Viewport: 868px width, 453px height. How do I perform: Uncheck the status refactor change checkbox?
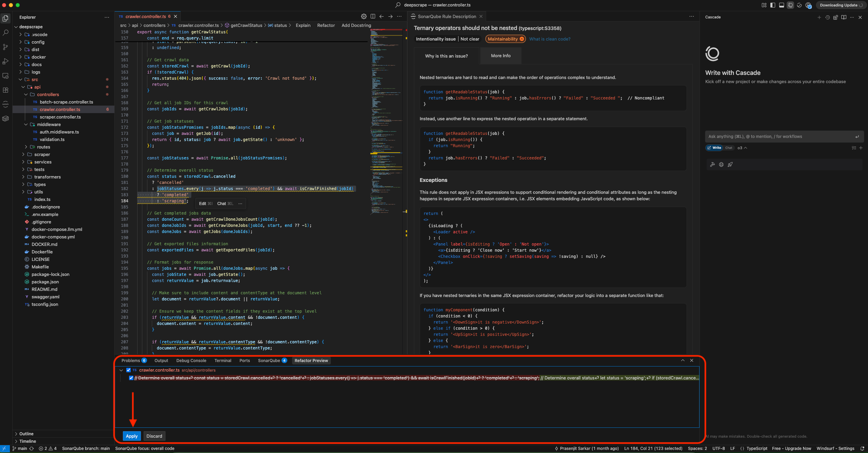131,378
